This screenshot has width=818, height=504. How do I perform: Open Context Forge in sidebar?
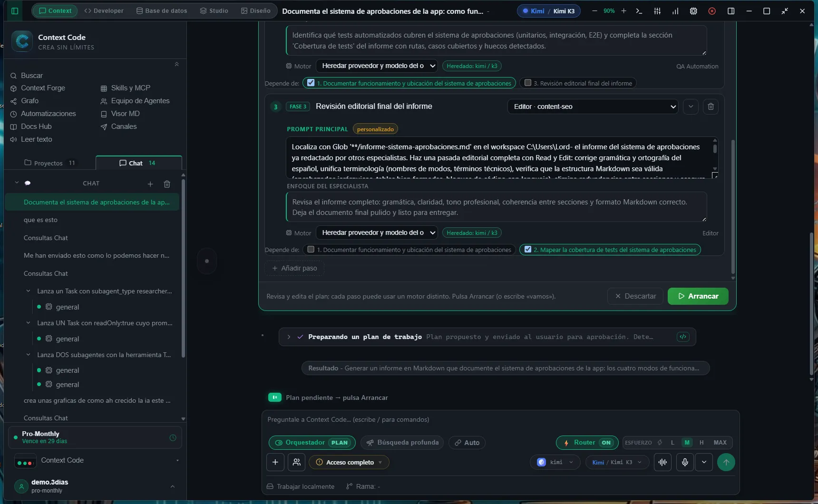click(x=38, y=88)
